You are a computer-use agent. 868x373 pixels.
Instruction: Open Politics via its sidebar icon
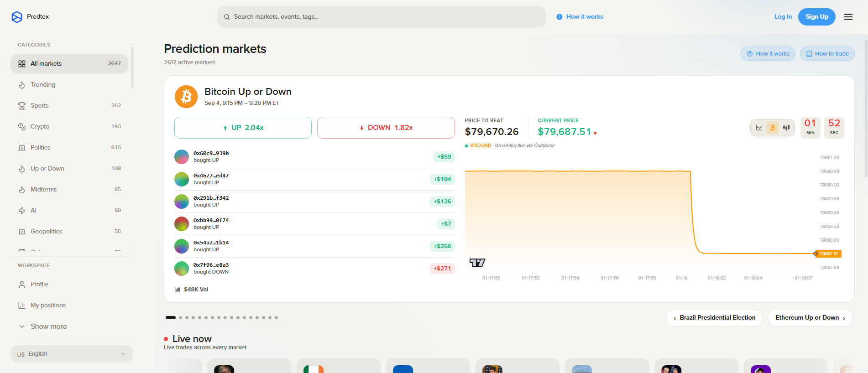22,148
